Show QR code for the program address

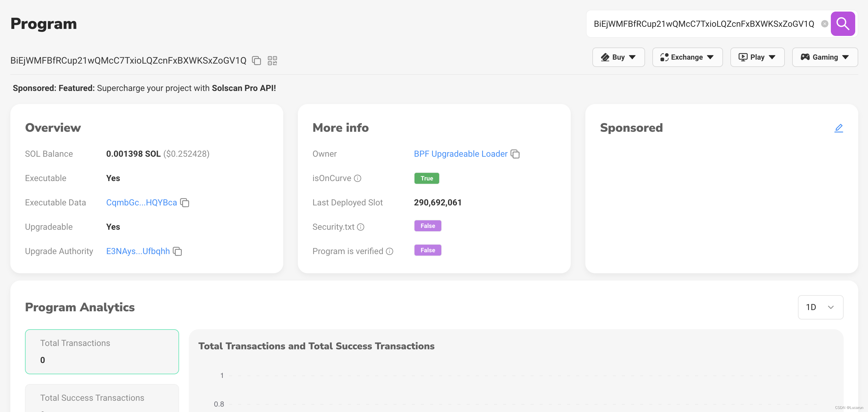click(x=272, y=61)
